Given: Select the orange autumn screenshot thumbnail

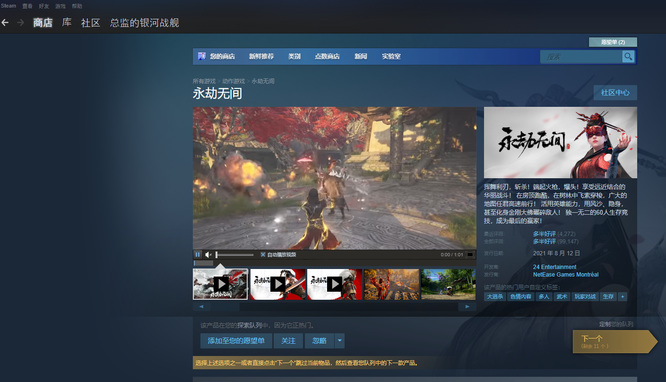Looking at the screenshot, I should coord(392,284).
